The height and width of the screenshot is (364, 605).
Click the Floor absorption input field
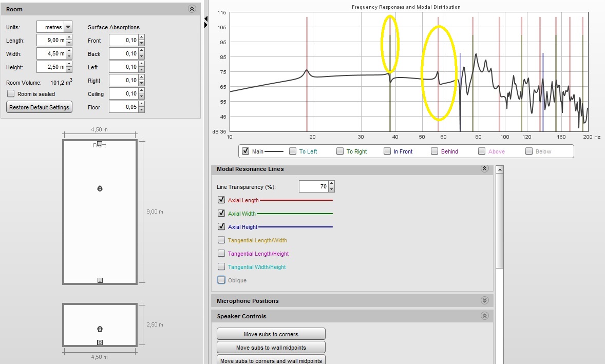pos(123,107)
